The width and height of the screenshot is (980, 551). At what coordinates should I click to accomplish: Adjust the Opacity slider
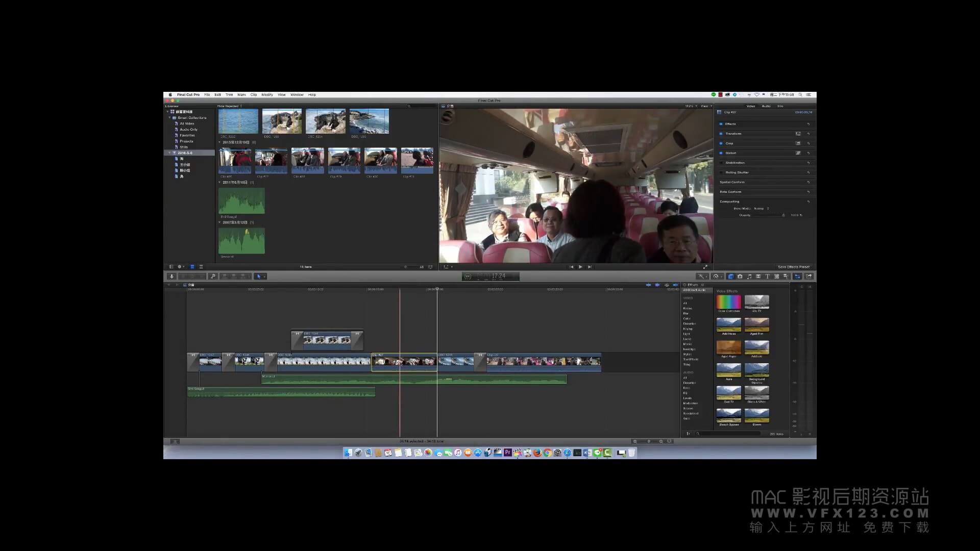tap(769, 215)
